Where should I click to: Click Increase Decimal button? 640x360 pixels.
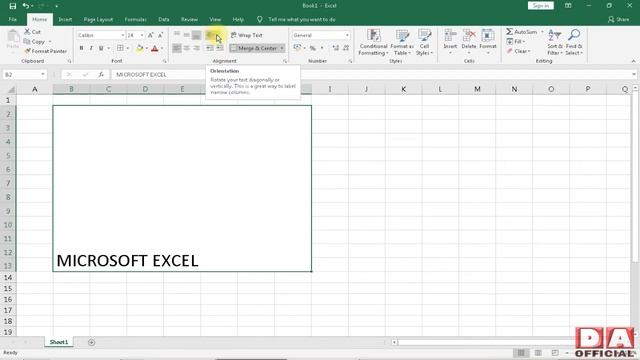click(336, 48)
